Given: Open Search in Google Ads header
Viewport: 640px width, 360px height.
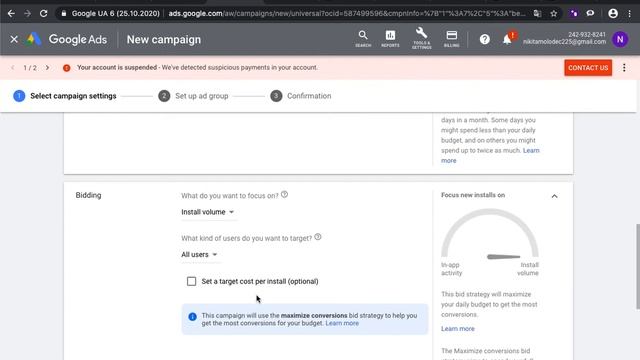Looking at the screenshot, I should click(363, 39).
